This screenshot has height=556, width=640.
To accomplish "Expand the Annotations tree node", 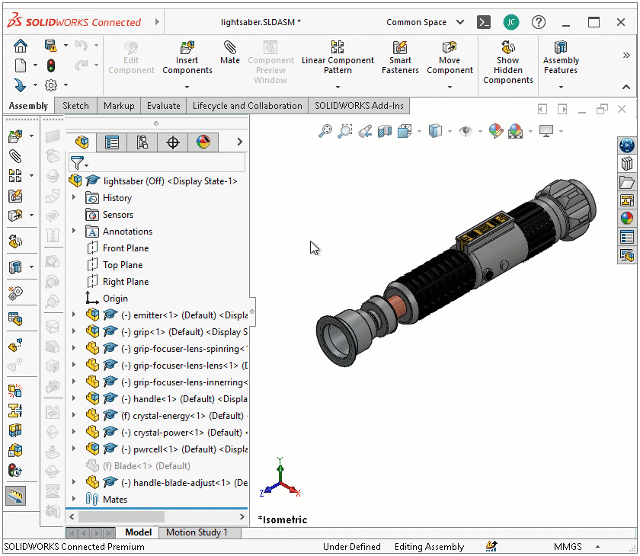I will (x=74, y=231).
